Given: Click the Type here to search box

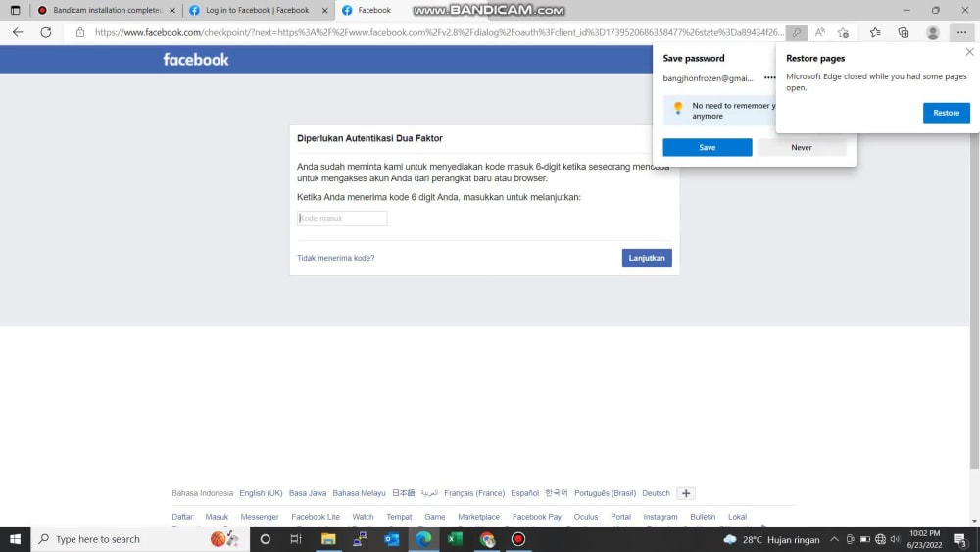Looking at the screenshot, I should tap(140, 539).
